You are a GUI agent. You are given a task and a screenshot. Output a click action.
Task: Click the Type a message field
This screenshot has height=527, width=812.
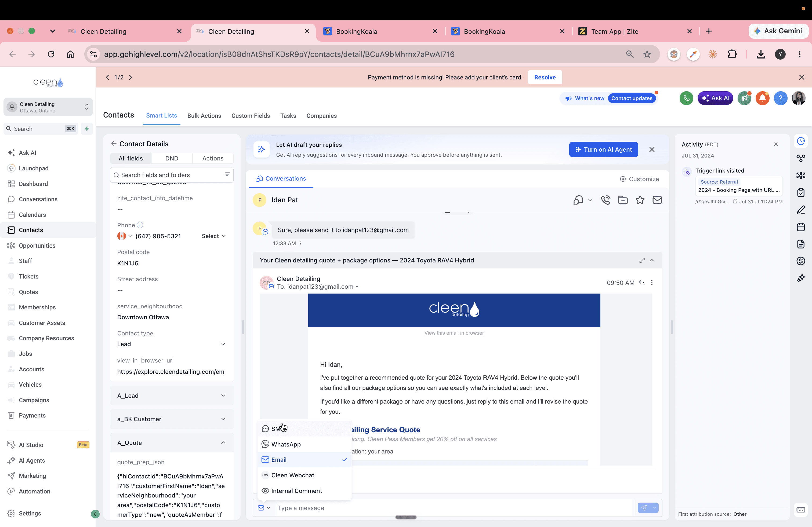pos(454,508)
